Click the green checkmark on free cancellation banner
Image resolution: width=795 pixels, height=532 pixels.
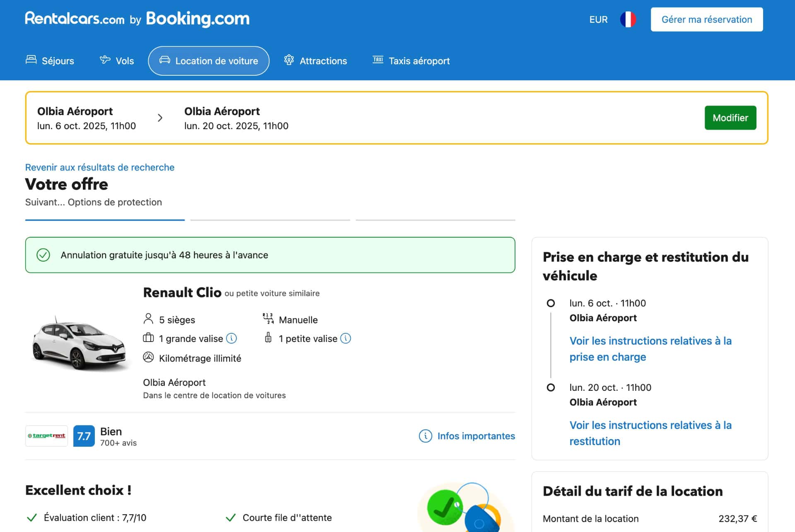tap(43, 255)
